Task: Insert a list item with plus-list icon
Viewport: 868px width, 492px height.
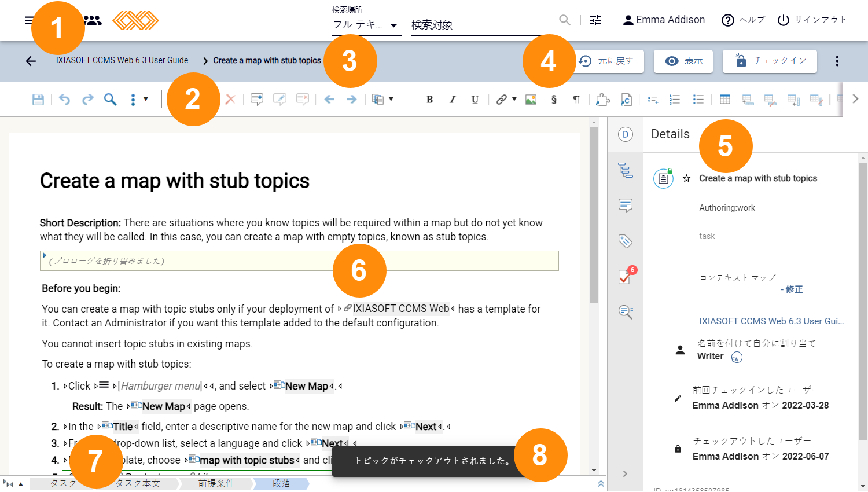Action: (x=653, y=100)
